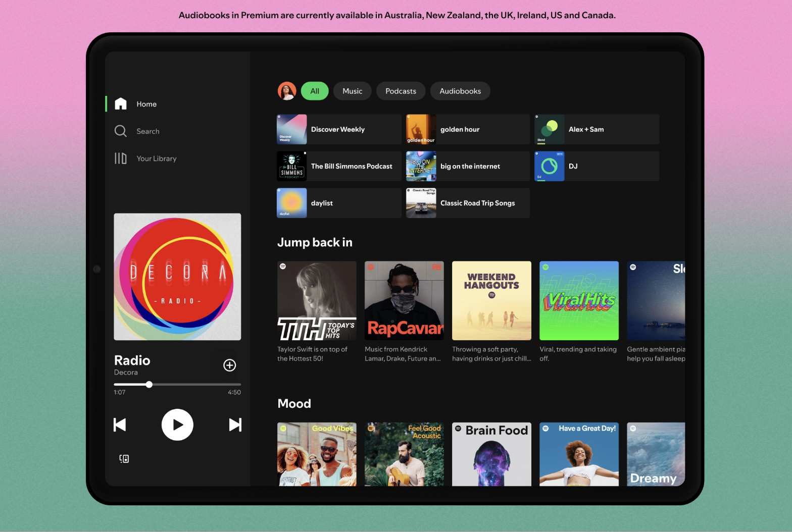792x532 pixels.
Task: Skip to next track
Action: [x=235, y=424]
